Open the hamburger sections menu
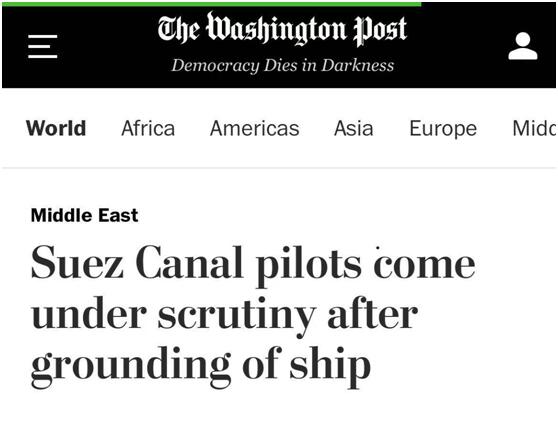The width and height of the screenshot is (558, 430). 43,46
